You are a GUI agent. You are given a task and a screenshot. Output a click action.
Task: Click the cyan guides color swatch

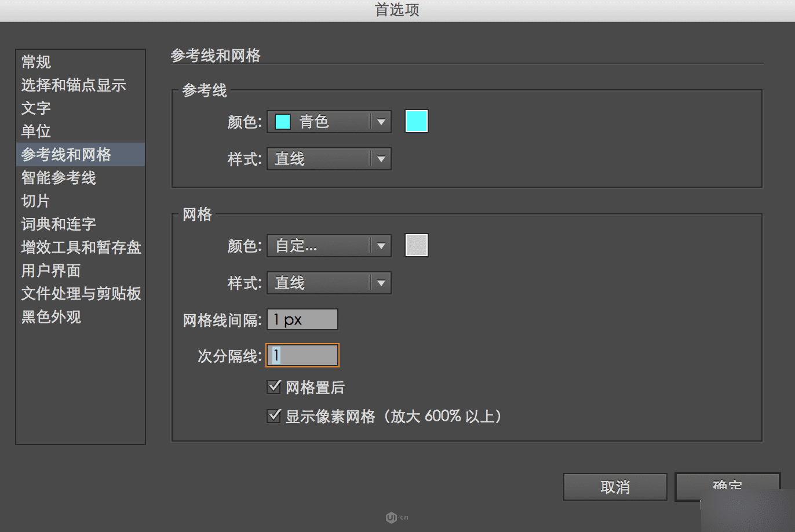coord(416,122)
